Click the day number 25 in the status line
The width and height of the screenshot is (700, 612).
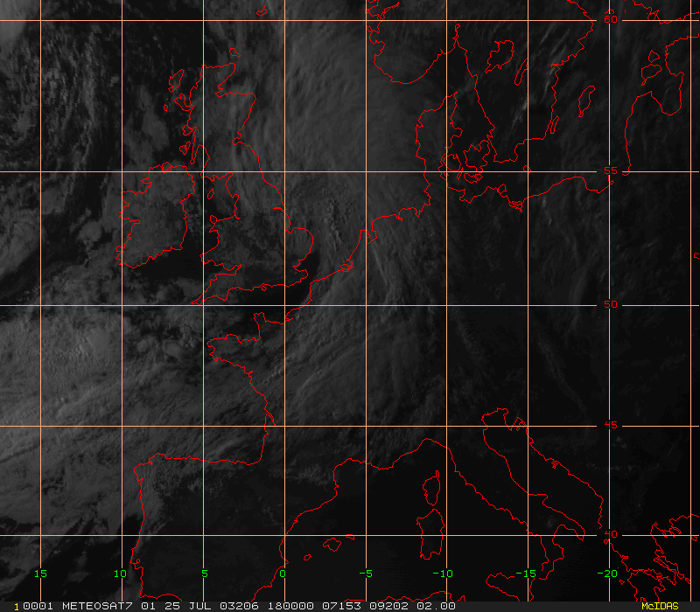(172, 606)
